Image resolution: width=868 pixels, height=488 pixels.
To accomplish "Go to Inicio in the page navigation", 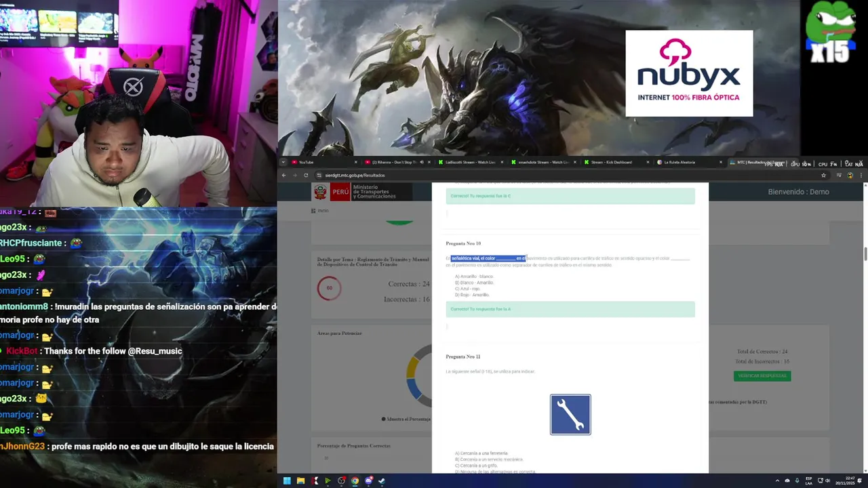I will (320, 211).
